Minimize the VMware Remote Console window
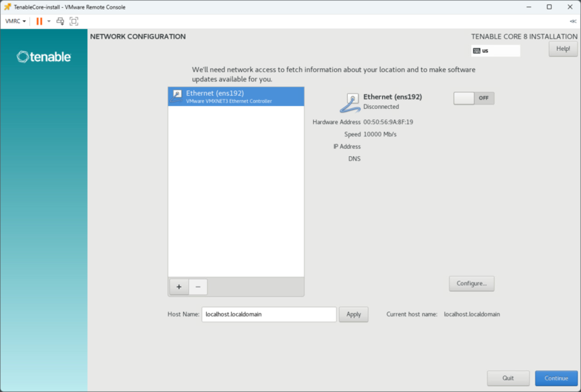Image resolution: width=581 pixels, height=392 pixels. coord(529,7)
